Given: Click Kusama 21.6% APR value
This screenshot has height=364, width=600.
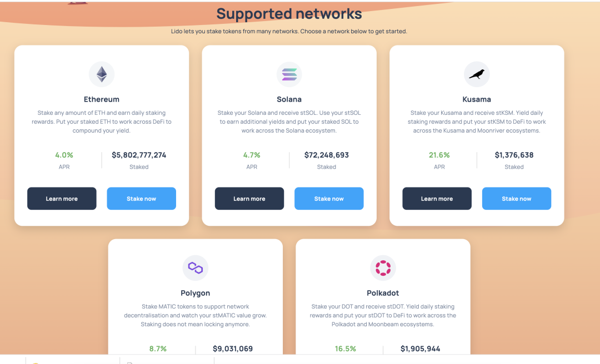Looking at the screenshot, I should pos(439,155).
